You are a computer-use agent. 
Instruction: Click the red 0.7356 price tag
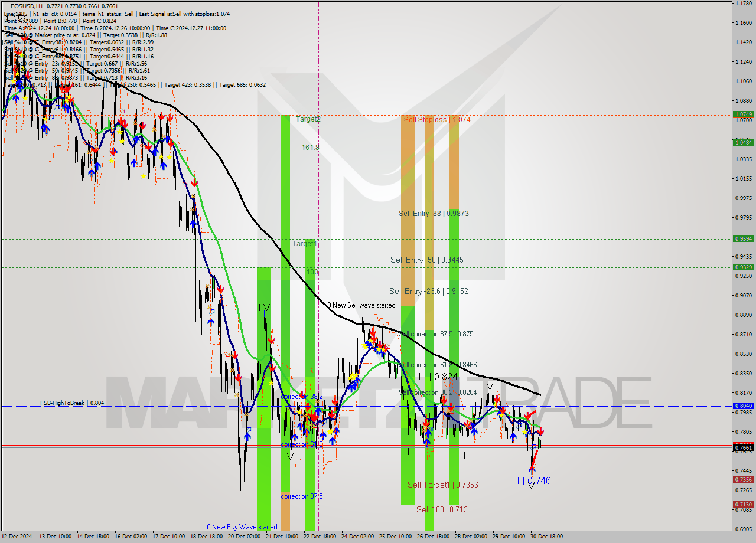742,479
